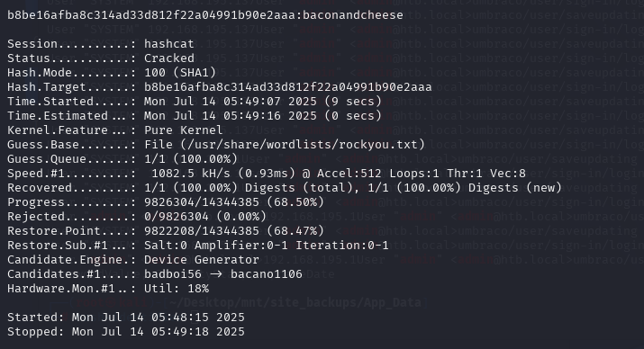Click the Candidate.Engine Device Generator text
The image size is (644, 349).
(x=202, y=260)
